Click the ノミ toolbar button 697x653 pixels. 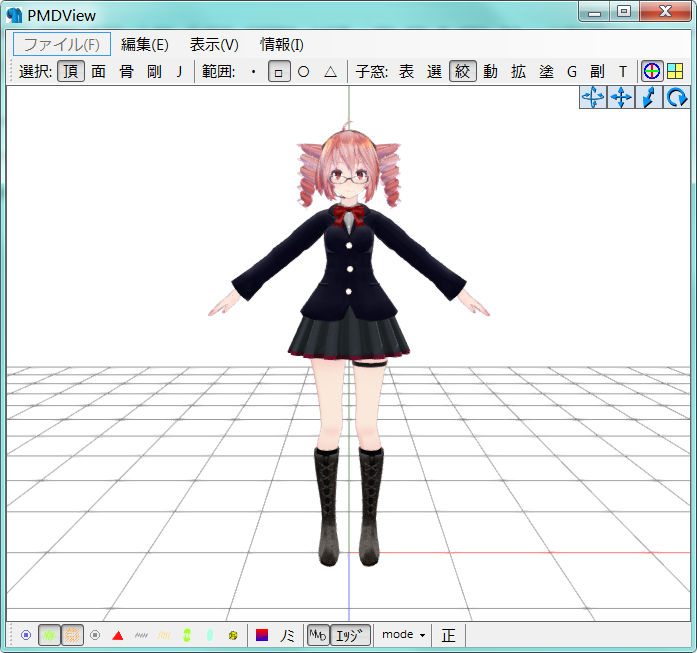287,635
